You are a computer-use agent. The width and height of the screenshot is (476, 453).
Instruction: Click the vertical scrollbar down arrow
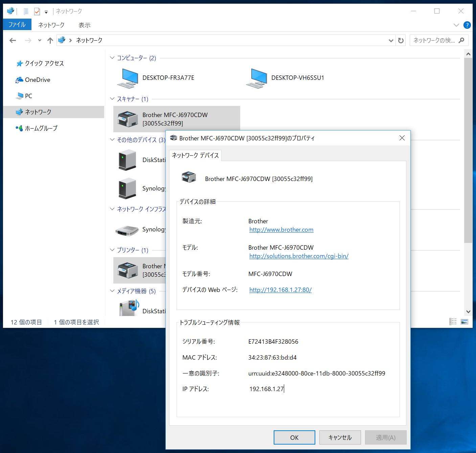click(x=468, y=312)
